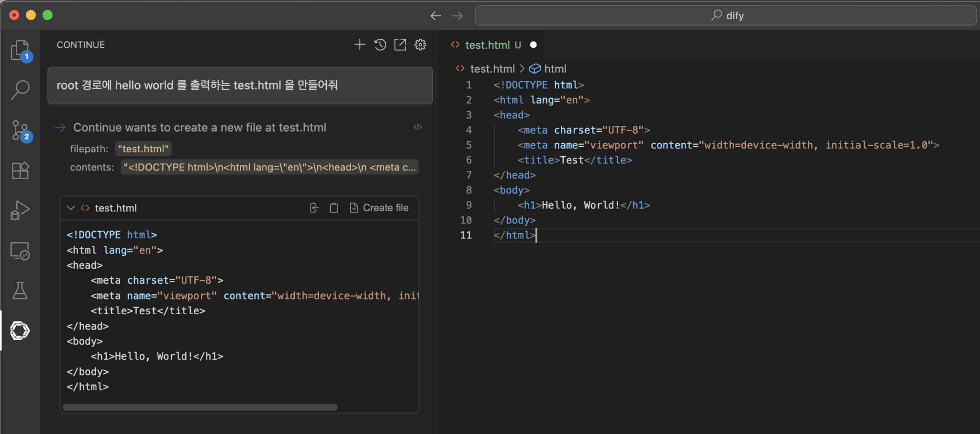Open the Testing beaker icon
This screenshot has height=434, width=980.
[20, 290]
